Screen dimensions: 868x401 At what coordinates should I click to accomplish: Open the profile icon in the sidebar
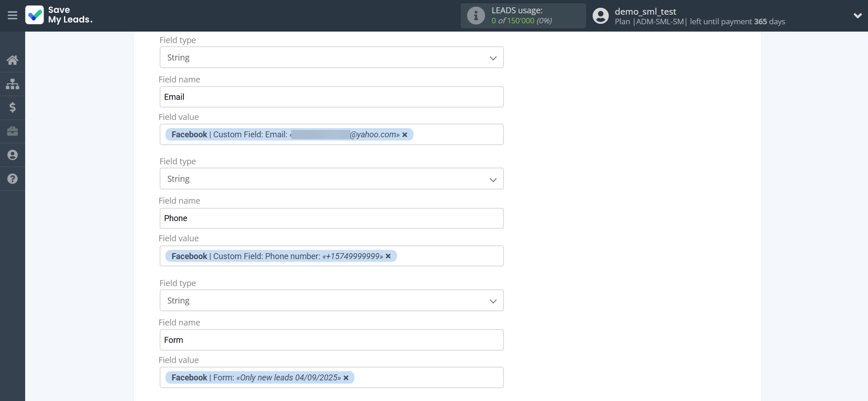click(x=12, y=155)
